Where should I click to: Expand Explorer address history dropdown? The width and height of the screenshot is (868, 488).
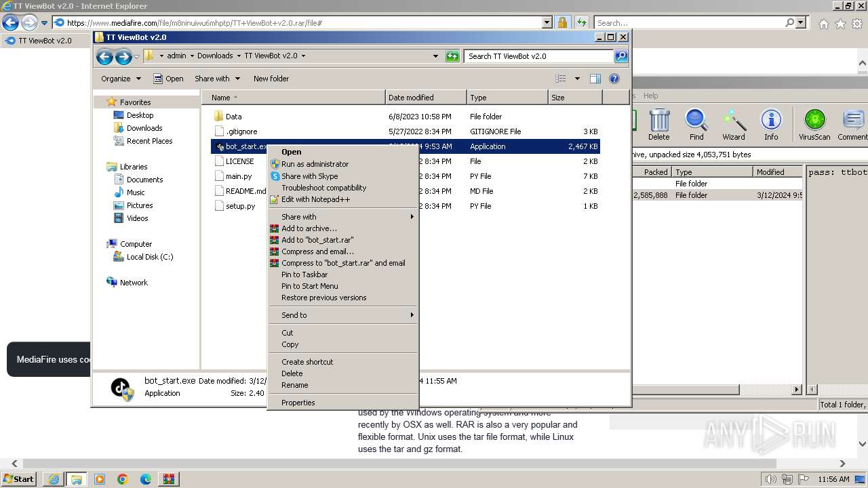pyautogui.click(x=435, y=56)
